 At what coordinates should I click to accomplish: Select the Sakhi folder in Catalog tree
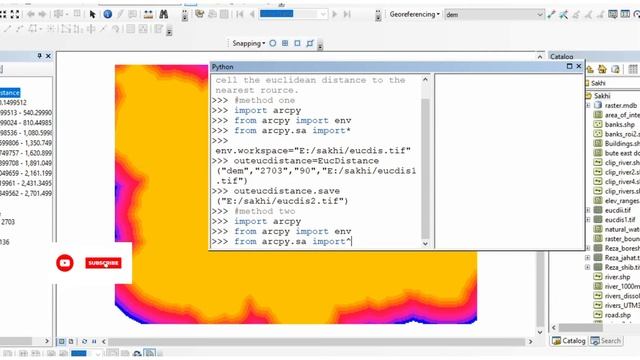click(x=602, y=96)
